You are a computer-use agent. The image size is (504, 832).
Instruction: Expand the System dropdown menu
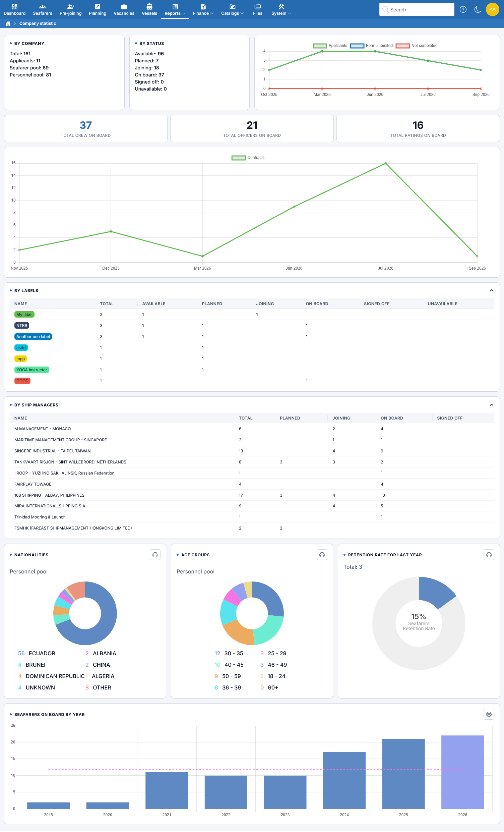click(281, 9)
